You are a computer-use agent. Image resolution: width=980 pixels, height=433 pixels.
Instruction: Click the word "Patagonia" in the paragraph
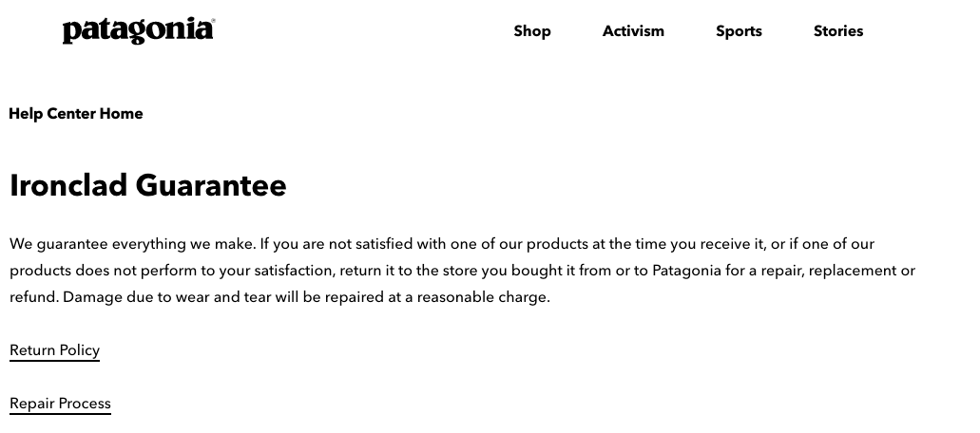(x=686, y=271)
